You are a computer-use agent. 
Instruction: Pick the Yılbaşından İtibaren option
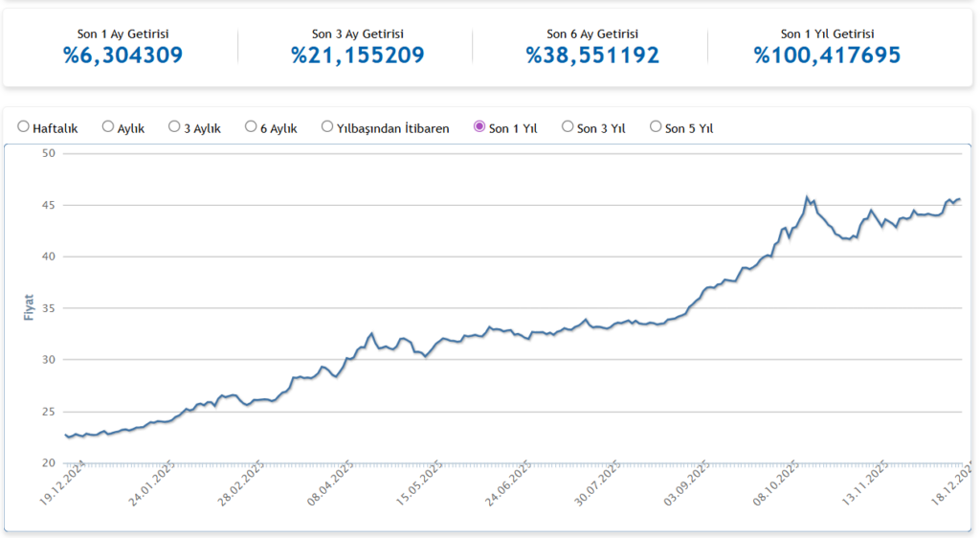[327, 126]
